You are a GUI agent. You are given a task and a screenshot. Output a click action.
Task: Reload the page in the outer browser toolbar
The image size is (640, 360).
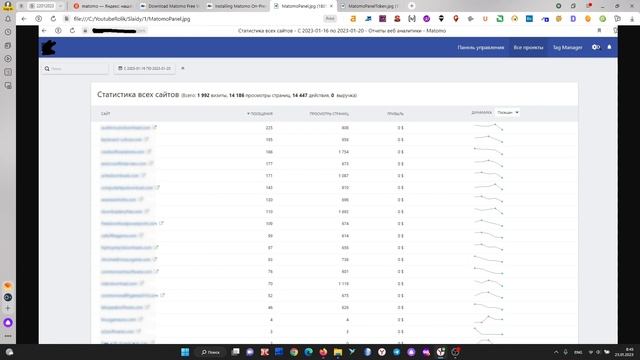pyautogui.click(x=53, y=19)
